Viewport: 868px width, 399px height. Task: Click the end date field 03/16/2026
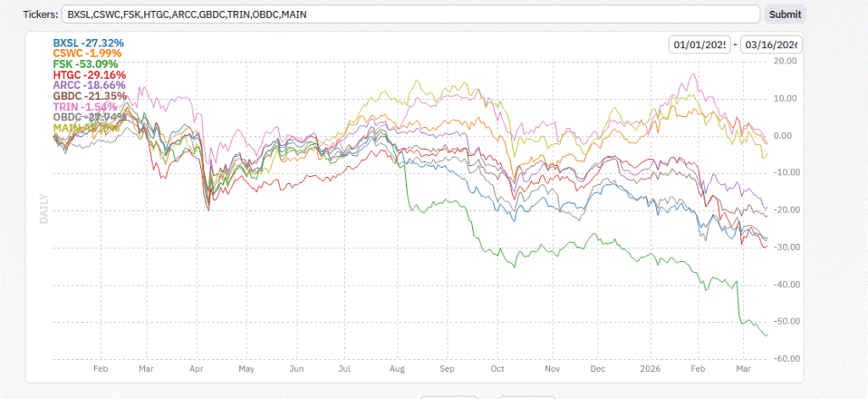771,45
